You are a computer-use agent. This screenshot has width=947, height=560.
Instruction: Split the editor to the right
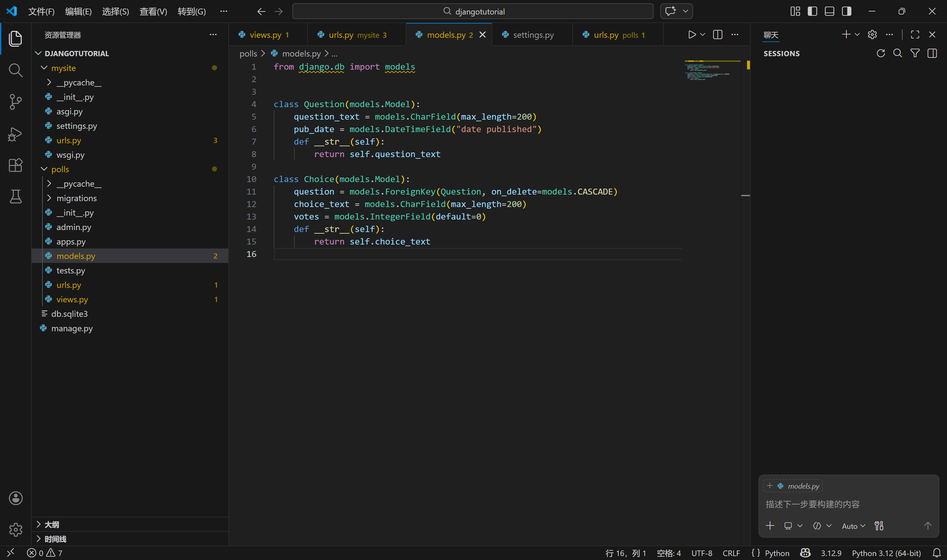[x=717, y=35]
